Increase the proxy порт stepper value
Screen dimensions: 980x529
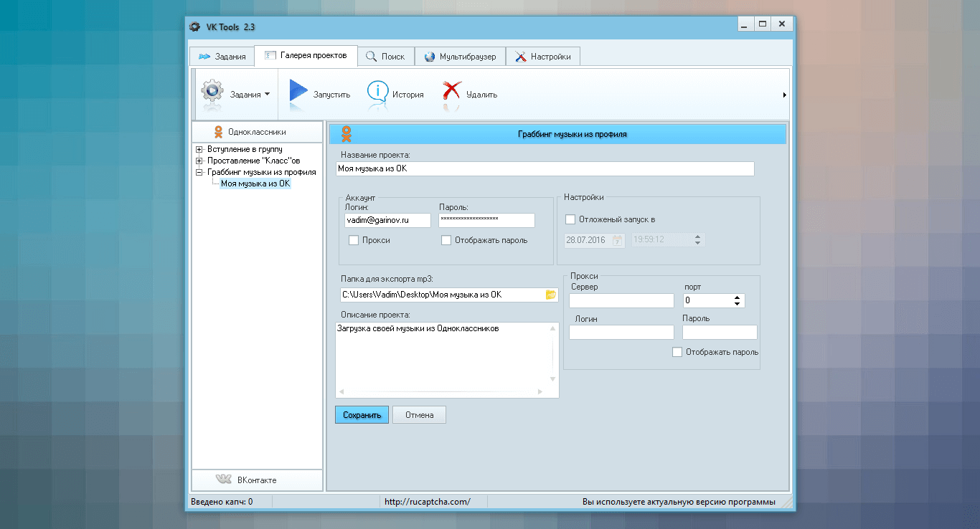point(738,297)
